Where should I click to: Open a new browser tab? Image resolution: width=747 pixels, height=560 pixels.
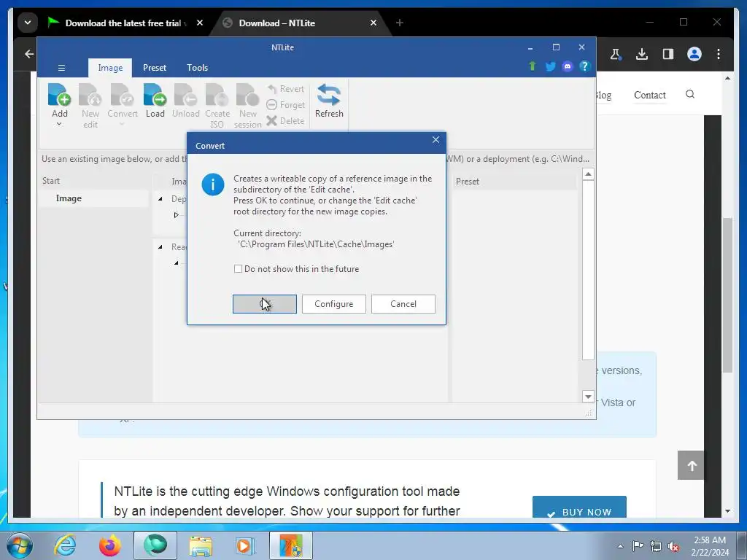click(x=400, y=23)
